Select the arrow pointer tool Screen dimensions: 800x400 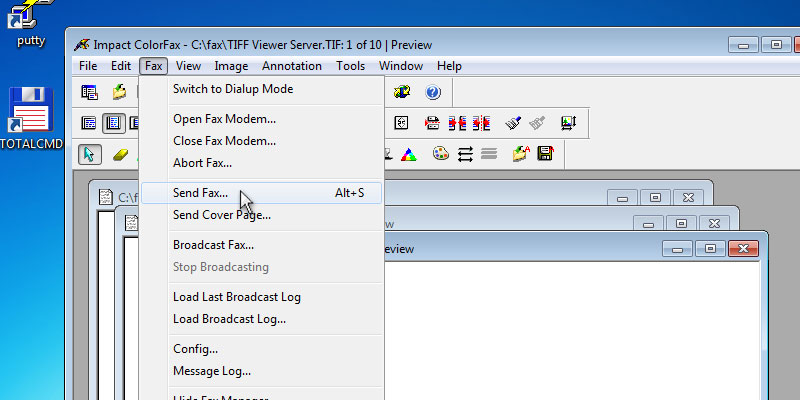pos(91,154)
